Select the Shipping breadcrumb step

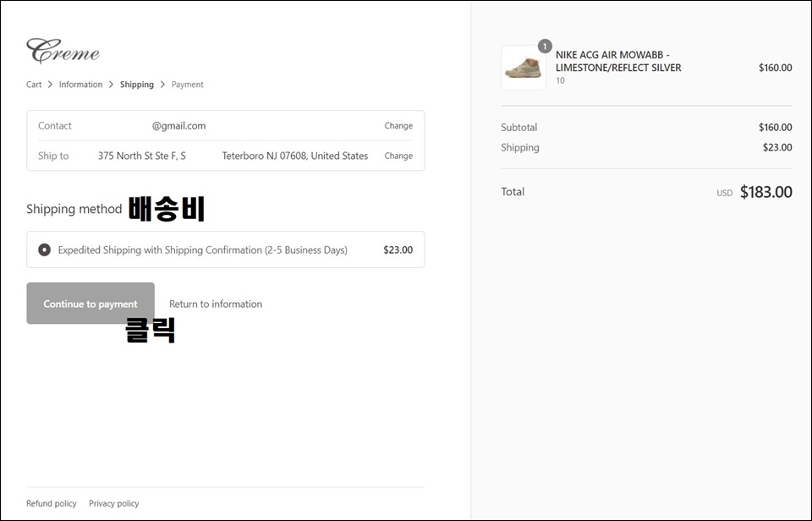pos(137,85)
